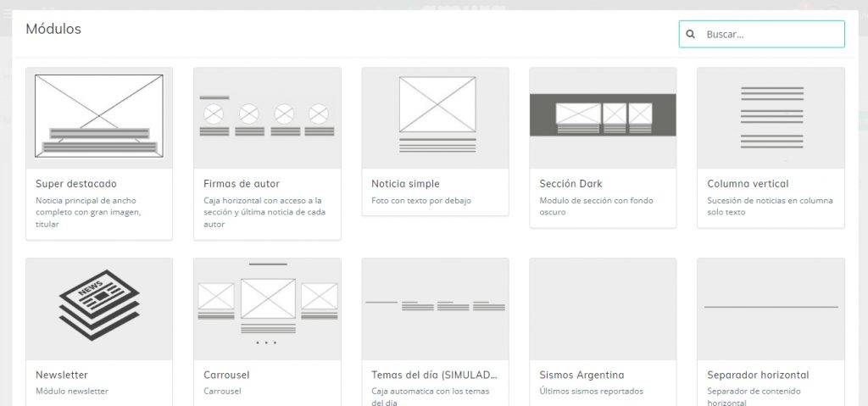Click the Firmas de autor title

point(242,184)
